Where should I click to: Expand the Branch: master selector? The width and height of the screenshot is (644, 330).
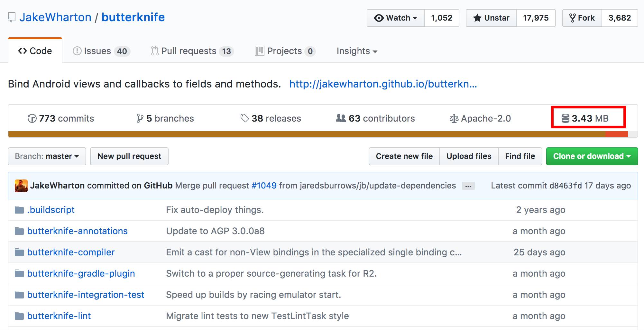point(47,156)
